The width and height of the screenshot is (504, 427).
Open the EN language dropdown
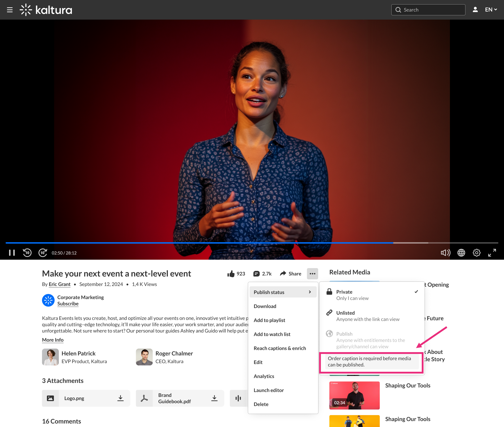pyautogui.click(x=491, y=10)
